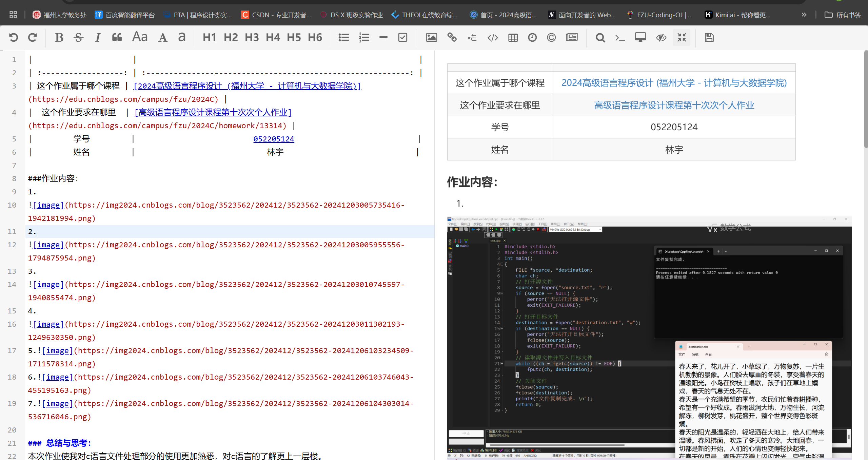The width and height of the screenshot is (868, 460).
Task: Exit fullscreen editor mode
Action: point(682,37)
